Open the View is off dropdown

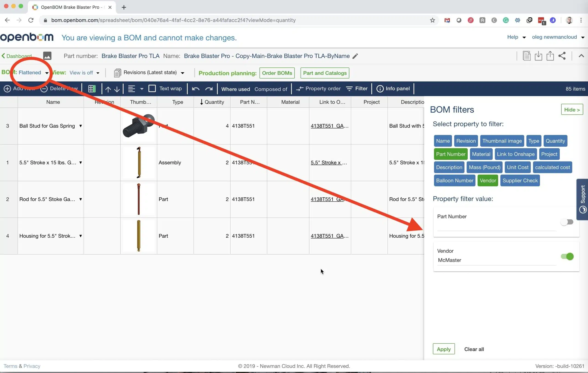point(85,73)
